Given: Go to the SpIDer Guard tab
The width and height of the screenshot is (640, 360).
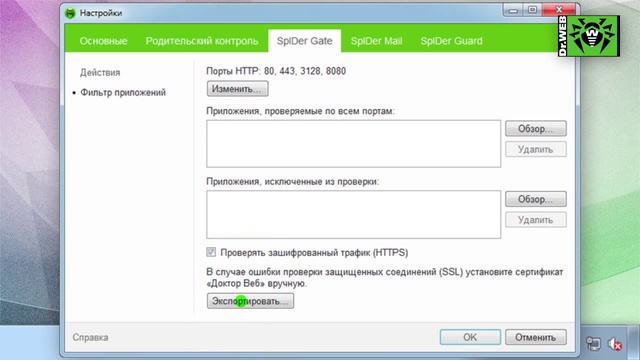Looking at the screenshot, I should (x=451, y=41).
